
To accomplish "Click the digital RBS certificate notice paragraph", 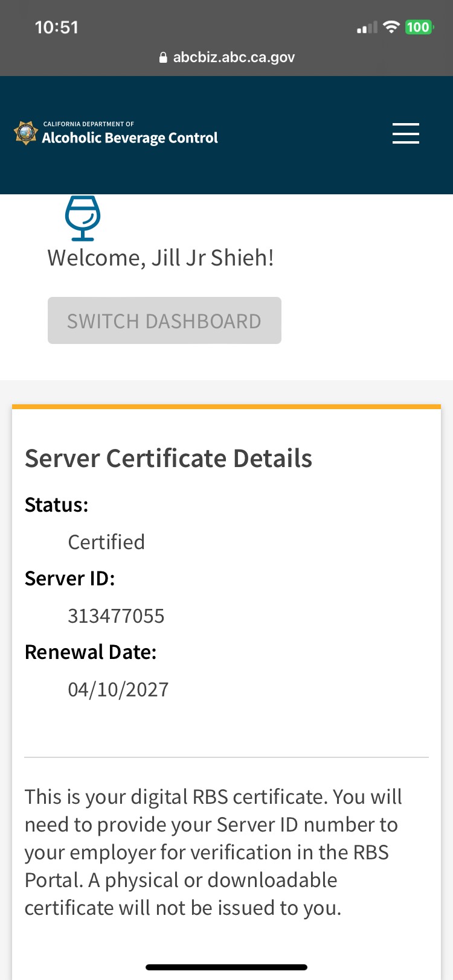I will (x=213, y=852).
